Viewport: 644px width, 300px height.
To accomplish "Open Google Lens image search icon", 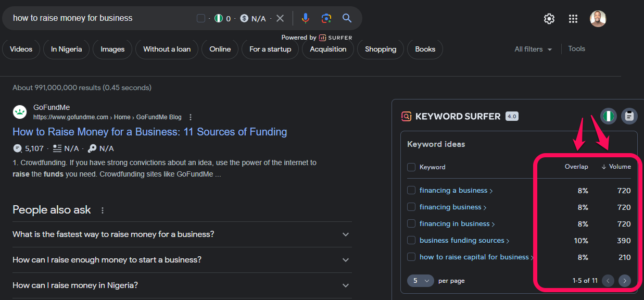I will 326,18.
